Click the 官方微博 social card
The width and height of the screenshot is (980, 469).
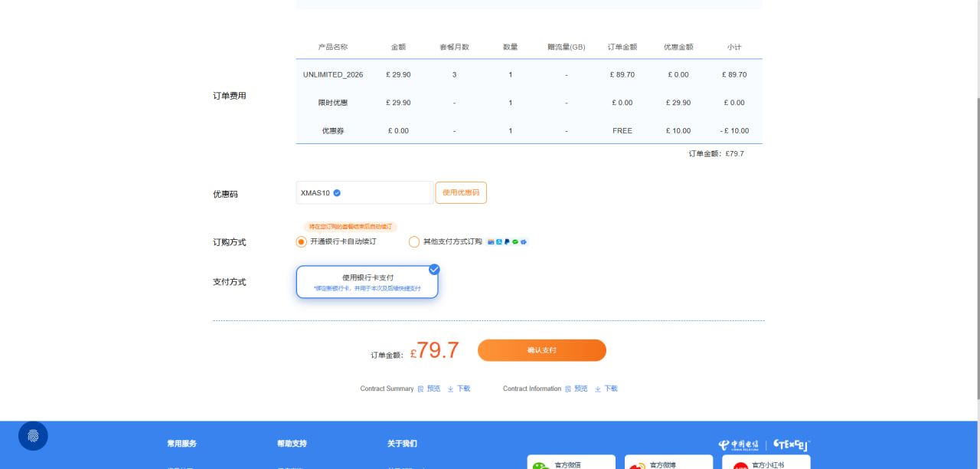[668, 462]
